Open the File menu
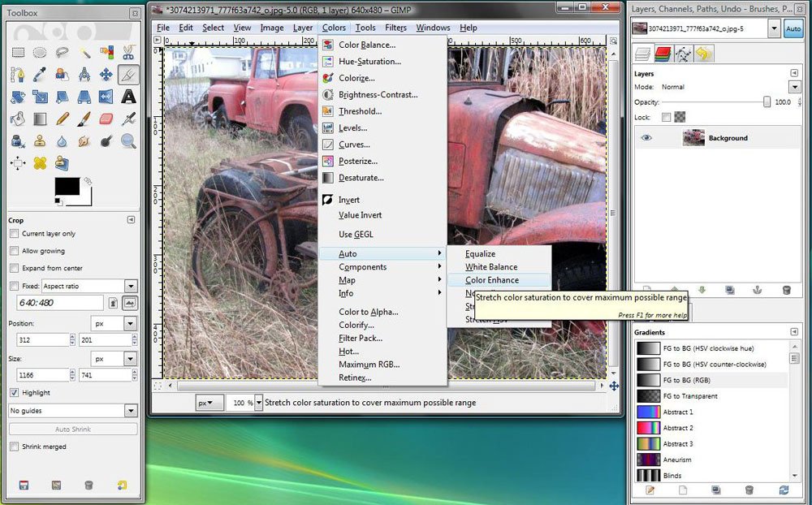 tap(163, 28)
